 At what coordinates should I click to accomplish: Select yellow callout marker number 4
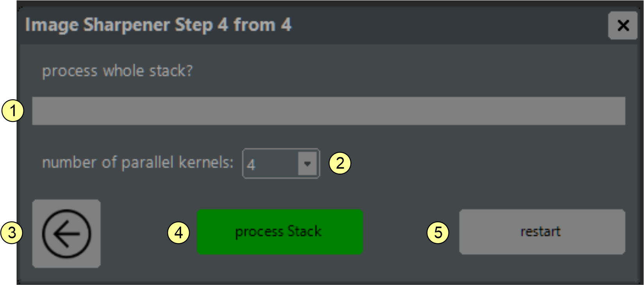click(x=178, y=233)
